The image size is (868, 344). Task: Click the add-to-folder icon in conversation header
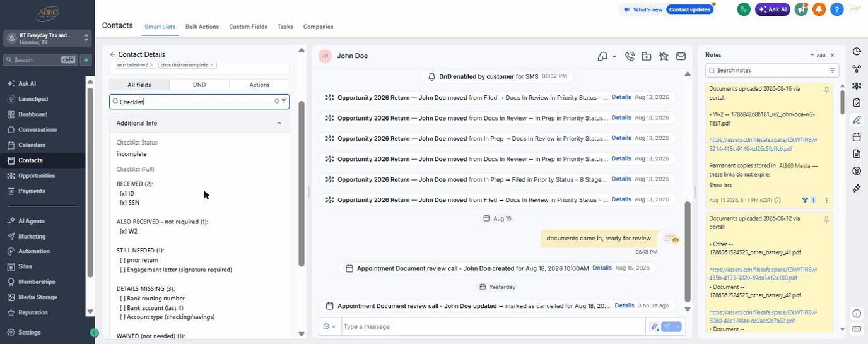point(647,56)
